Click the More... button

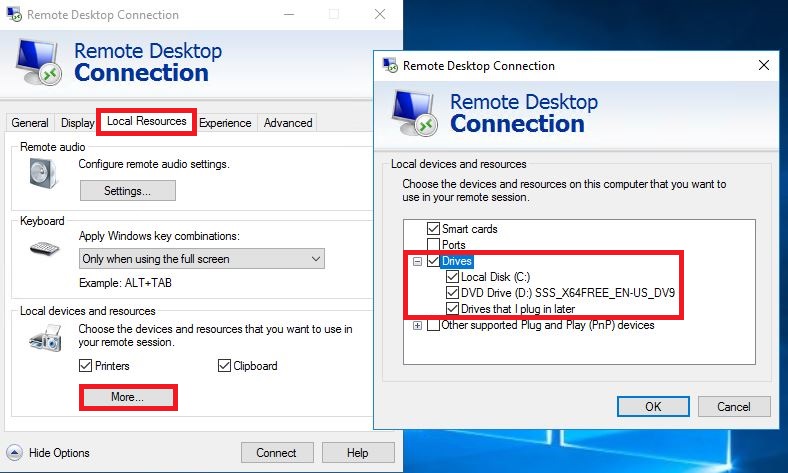point(128,397)
